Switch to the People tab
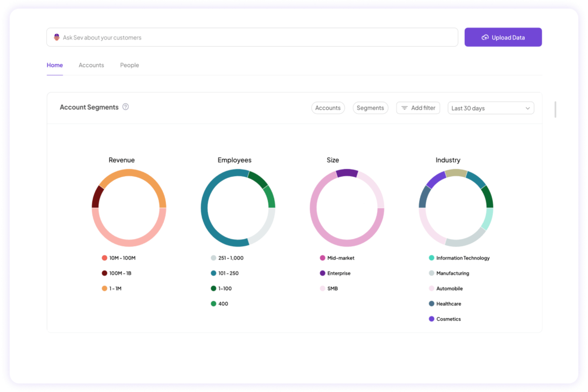 coord(129,65)
